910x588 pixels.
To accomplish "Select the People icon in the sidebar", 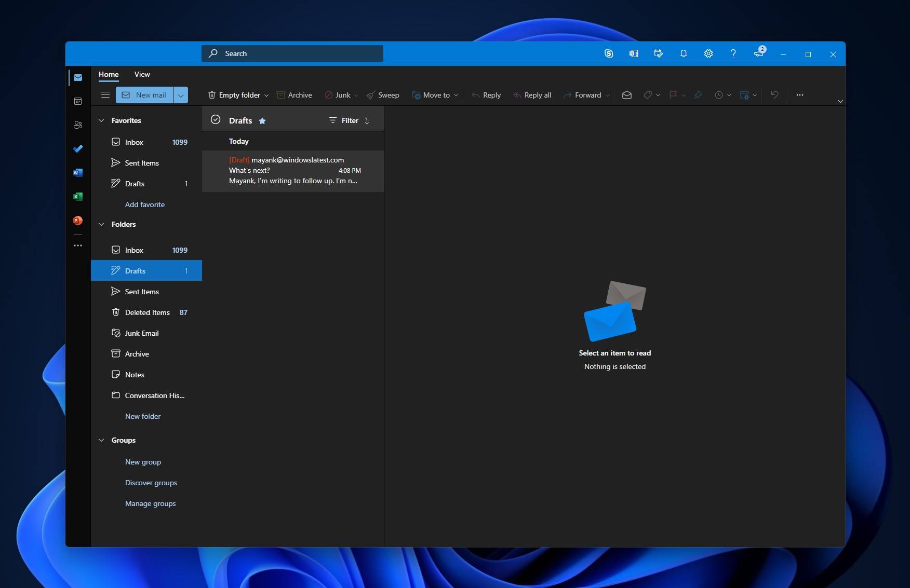I will (x=78, y=125).
